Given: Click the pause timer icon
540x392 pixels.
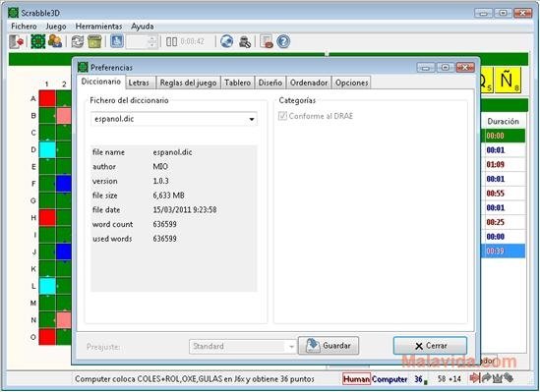Looking at the screenshot, I should 171,41.
